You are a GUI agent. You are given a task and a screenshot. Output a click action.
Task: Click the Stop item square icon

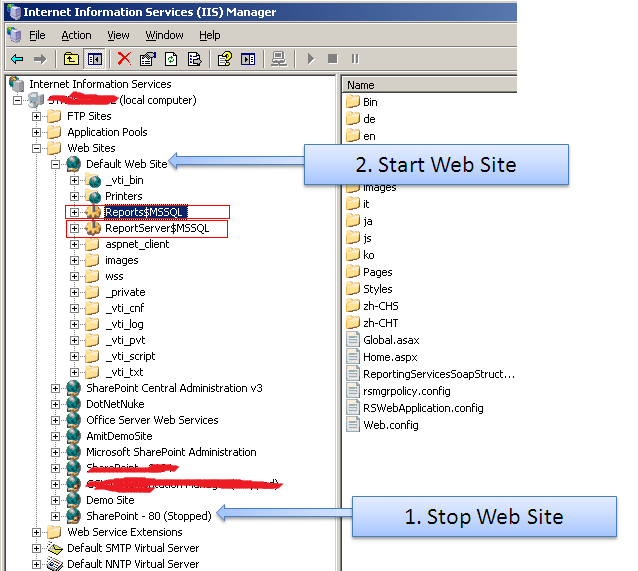point(332,59)
